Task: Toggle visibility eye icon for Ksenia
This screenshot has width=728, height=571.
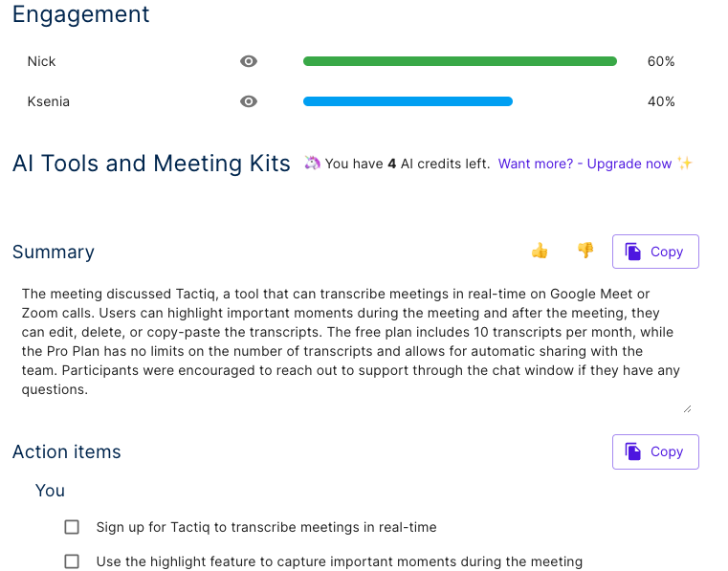Action: pyautogui.click(x=249, y=101)
